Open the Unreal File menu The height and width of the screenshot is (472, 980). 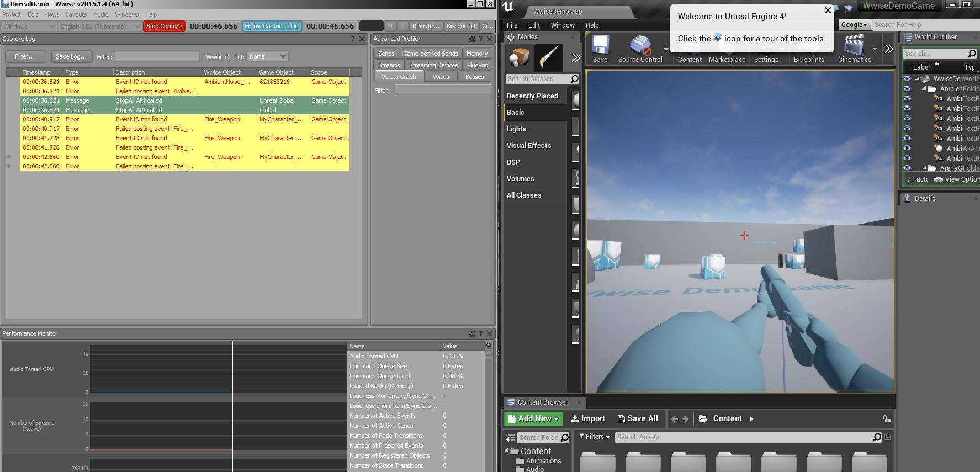pyautogui.click(x=512, y=25)
